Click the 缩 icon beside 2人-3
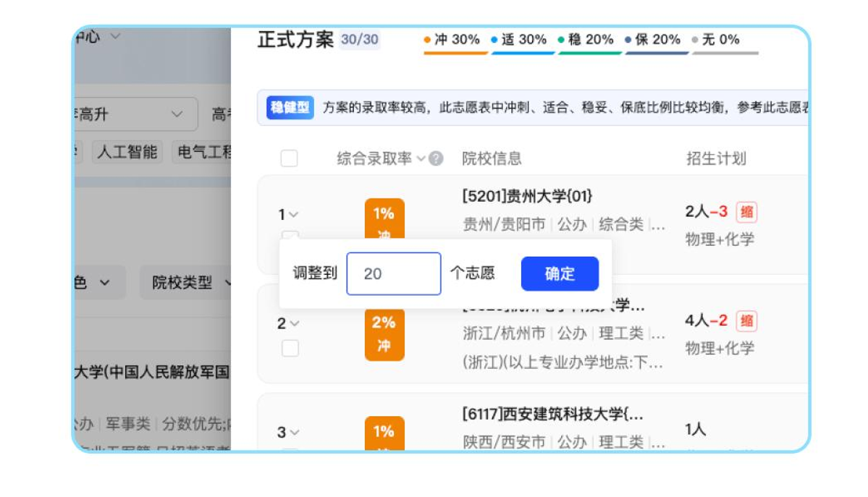The image size is (868, 497). (x=746, y=213)
